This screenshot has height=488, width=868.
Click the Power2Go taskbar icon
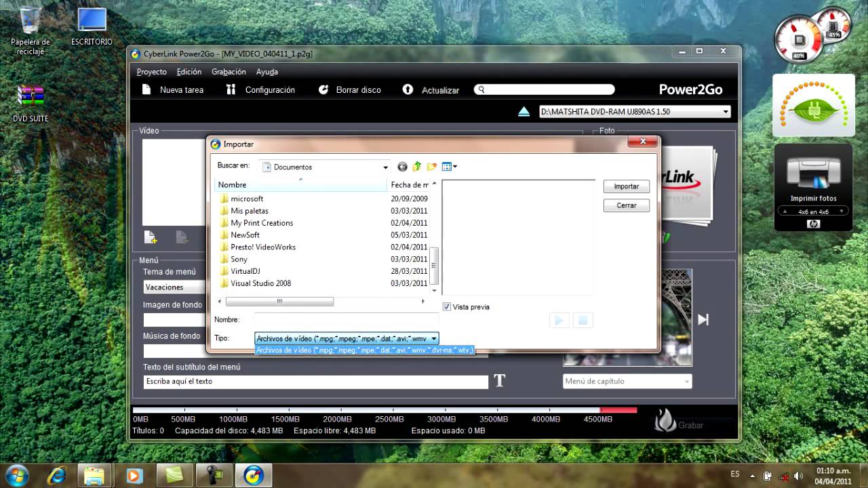click(254, 474)
